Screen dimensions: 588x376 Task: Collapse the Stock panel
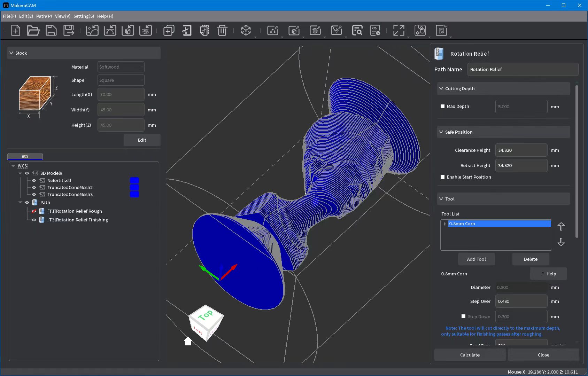coord(11,53)
